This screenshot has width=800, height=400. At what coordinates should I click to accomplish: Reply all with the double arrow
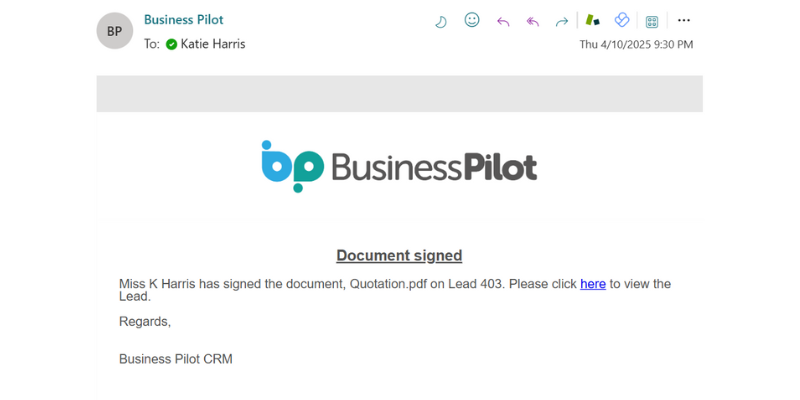click(533, 21)
